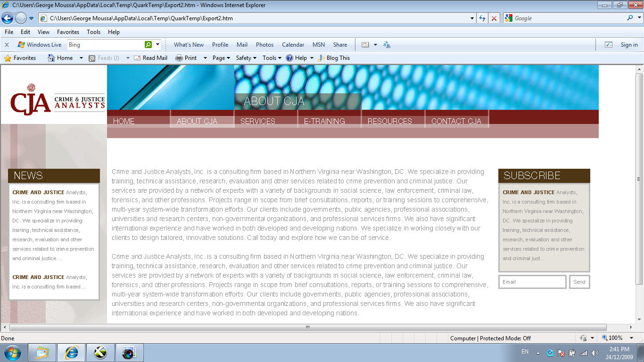The image size is (644, 362).
Task: Stop page loading with the red X icon
Action: [494, 18]
